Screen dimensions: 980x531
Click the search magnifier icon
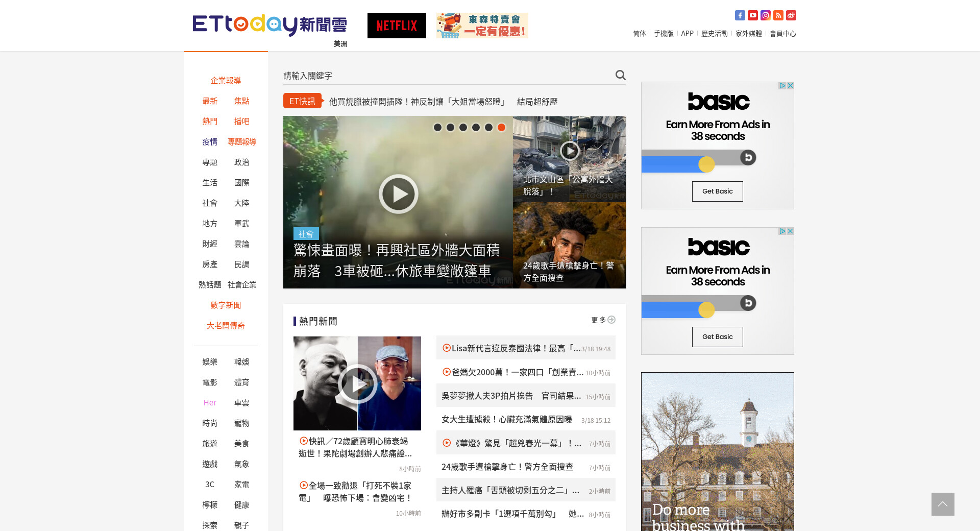pos(620,75)
